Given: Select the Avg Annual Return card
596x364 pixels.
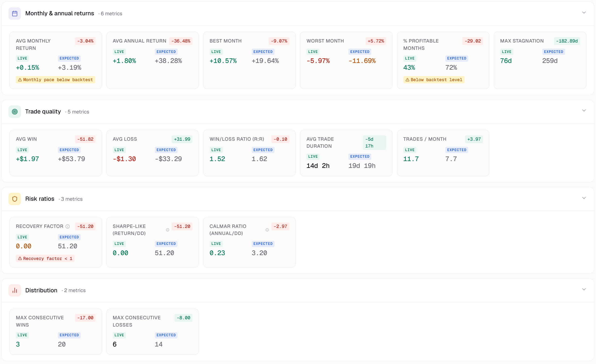Looking at the screenshot, I should pos(152,60).
